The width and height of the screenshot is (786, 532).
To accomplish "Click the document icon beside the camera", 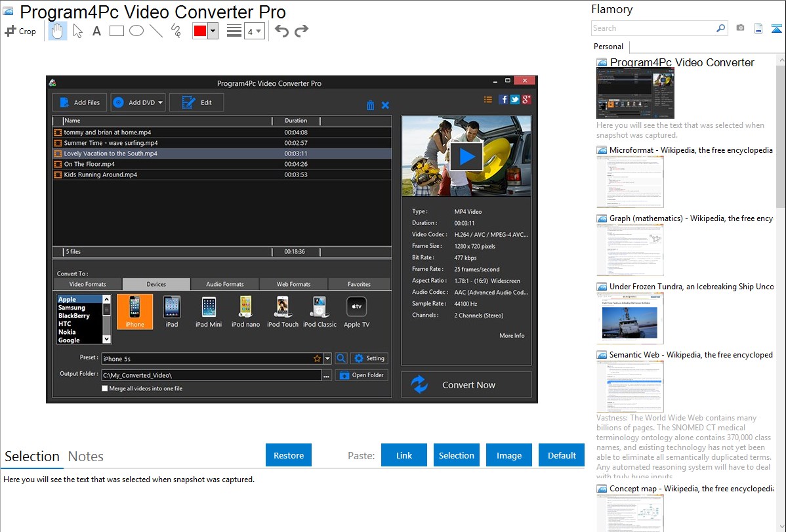I will (x=758, y=28).
